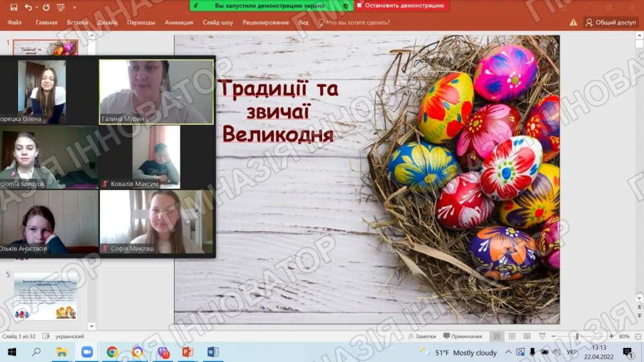Click the zoom out minus button

554,336
